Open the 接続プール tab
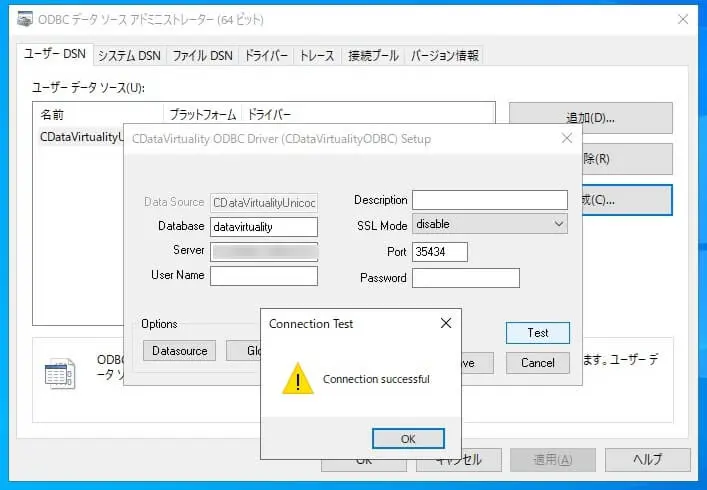 (x=373, y=56)
